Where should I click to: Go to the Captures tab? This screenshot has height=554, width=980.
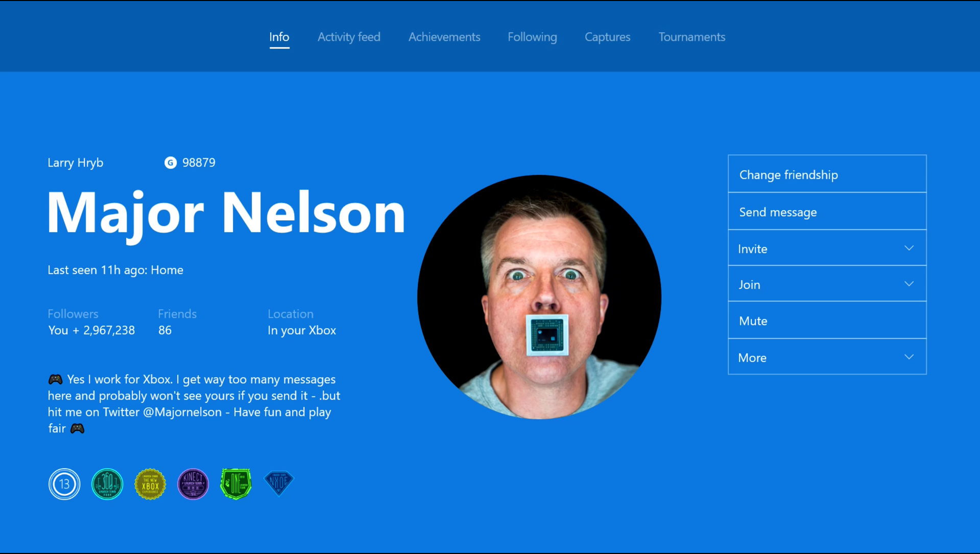pyautogui.click(x=607, y=37)
